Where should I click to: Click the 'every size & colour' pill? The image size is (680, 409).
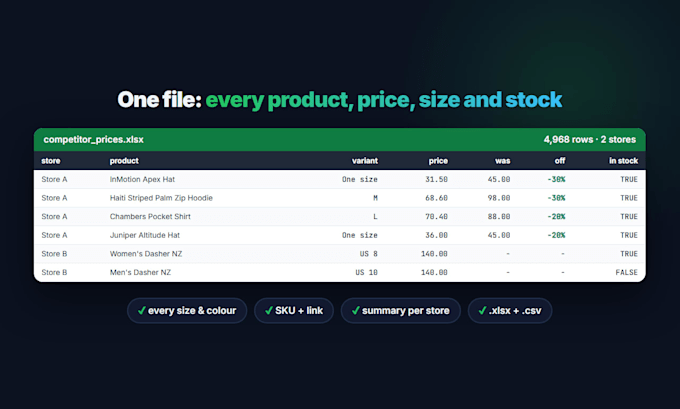coord(187,311)
